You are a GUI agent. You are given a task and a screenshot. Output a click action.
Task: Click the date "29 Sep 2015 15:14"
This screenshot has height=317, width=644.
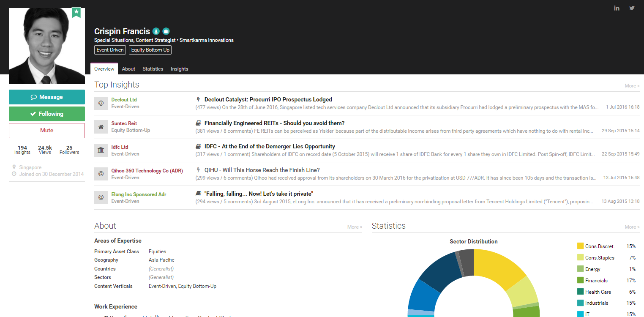tap(621, 131)
